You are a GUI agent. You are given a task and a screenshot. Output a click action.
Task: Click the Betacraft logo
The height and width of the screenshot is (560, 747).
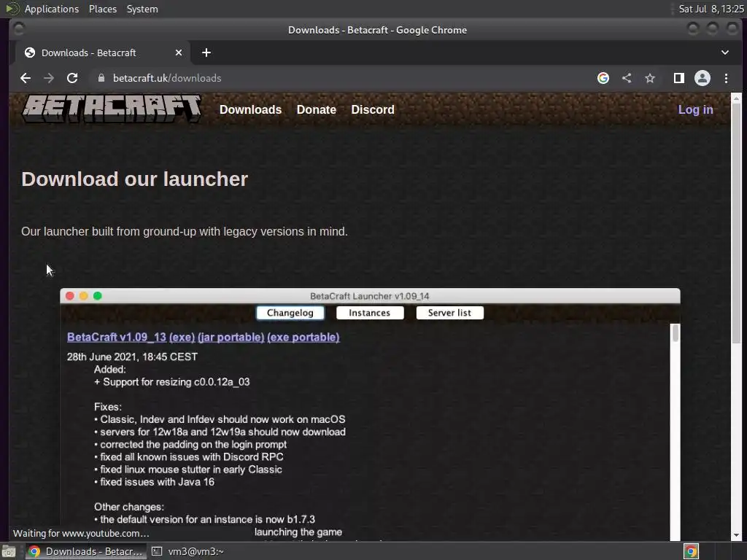coord(112,109)
